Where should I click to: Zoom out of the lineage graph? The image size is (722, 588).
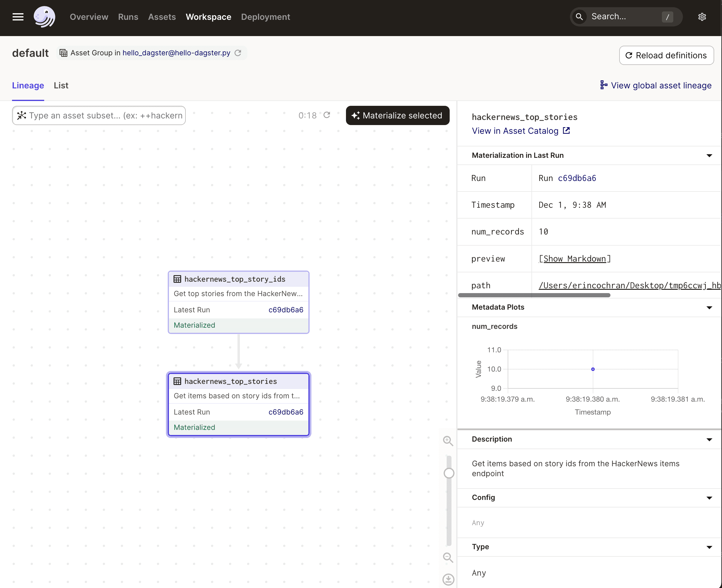pyautogui.click(x=448, y=557)
